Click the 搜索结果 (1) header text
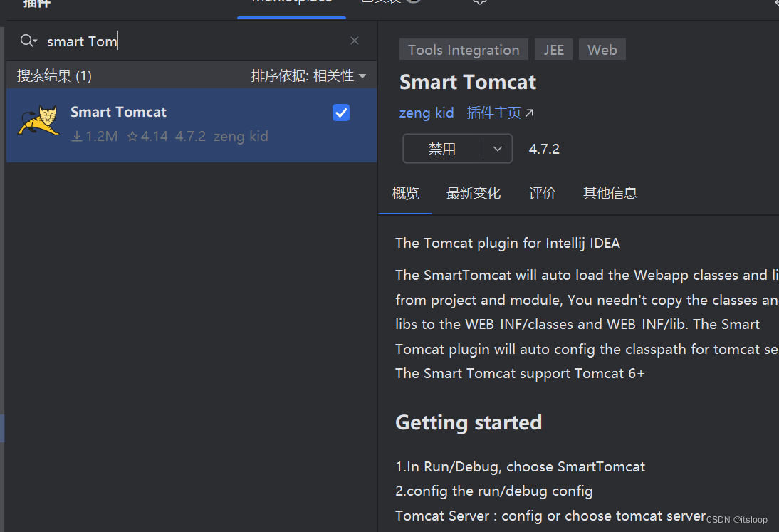 coord(54,76)
